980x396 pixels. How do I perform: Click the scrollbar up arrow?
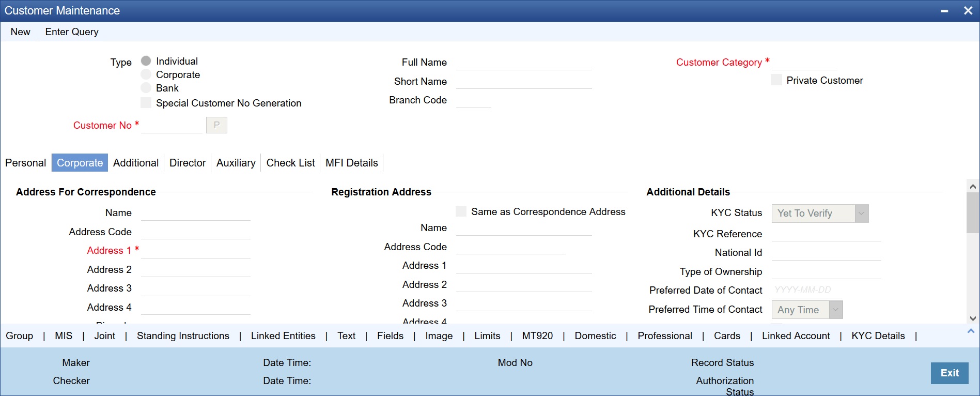pos(973,186)
